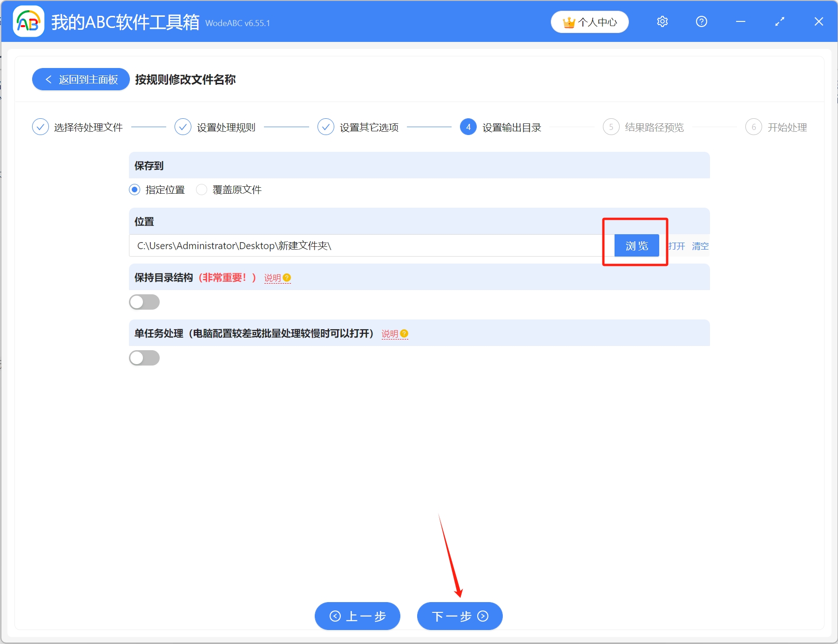The image size is (838, 644).
Task: Open the 说明 help icon for 单任务处理
Action: [x=404, y=334]
